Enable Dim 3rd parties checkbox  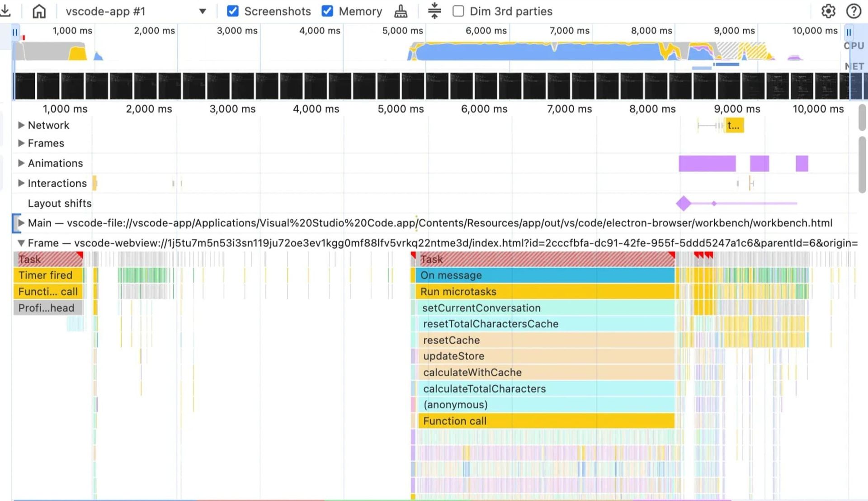(458, 11)
